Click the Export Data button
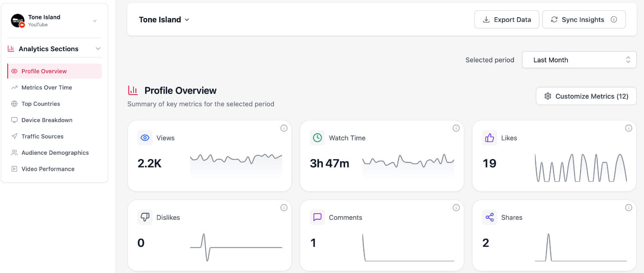The width and height of the screenshot is (644, 273). (507, 19)
